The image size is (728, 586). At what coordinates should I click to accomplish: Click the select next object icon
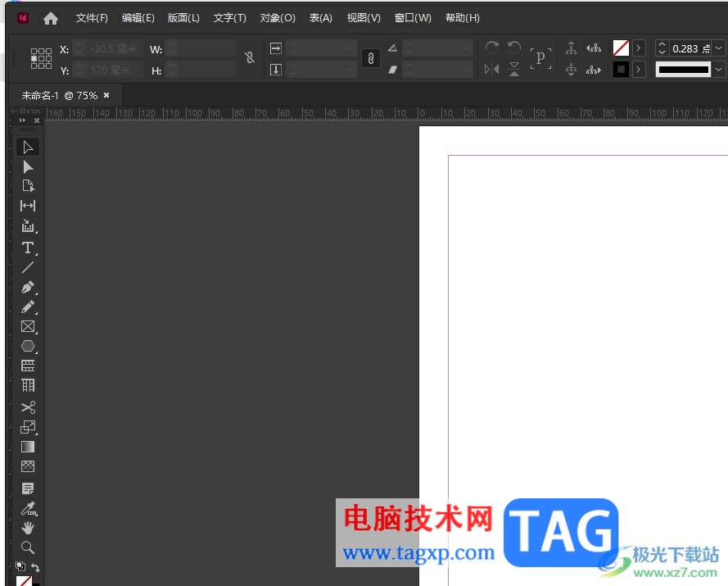[x=594, y=70]
